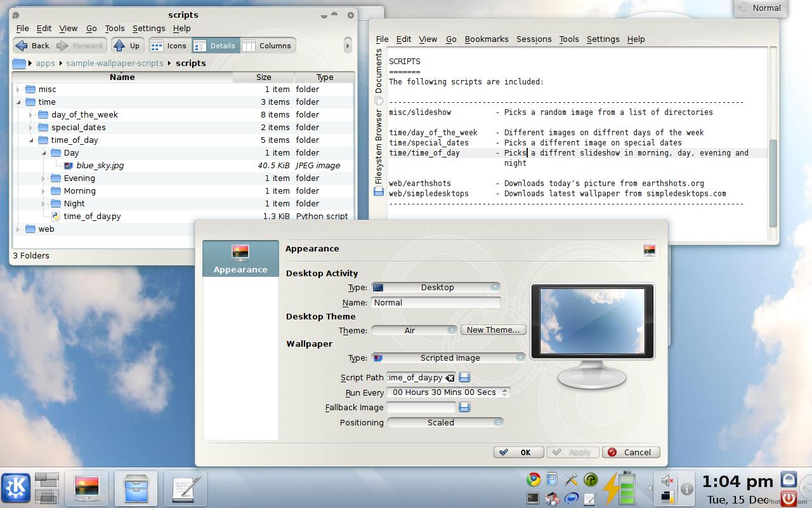This screenshot has width=812, height=508.
Task: Switch file manager to Details view
Action: [215, 46]
